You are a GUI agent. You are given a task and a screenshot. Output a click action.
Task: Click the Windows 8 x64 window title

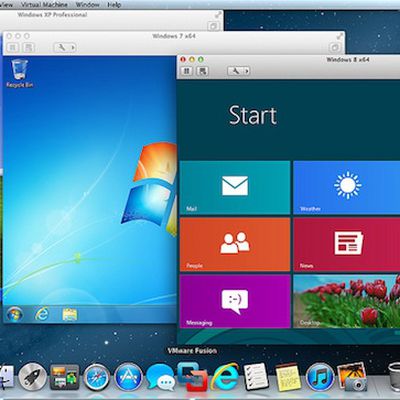[348, 60]
